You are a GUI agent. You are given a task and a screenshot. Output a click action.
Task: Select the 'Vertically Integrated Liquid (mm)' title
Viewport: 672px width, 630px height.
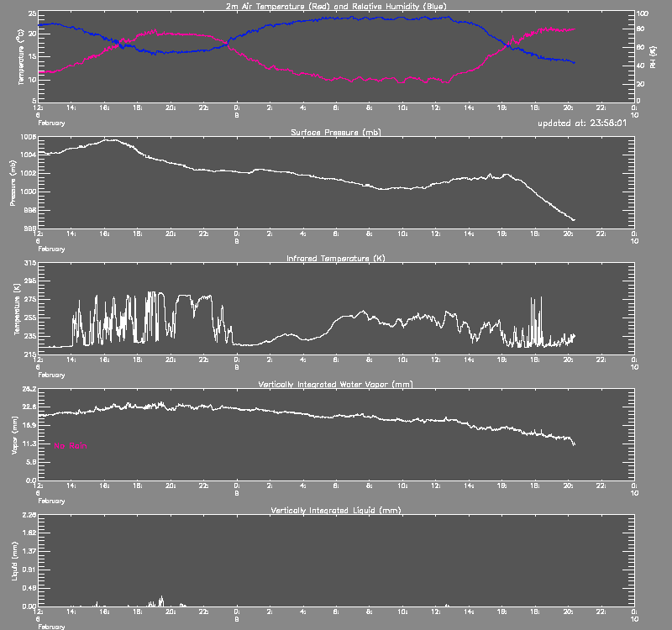tap(336, 510)
